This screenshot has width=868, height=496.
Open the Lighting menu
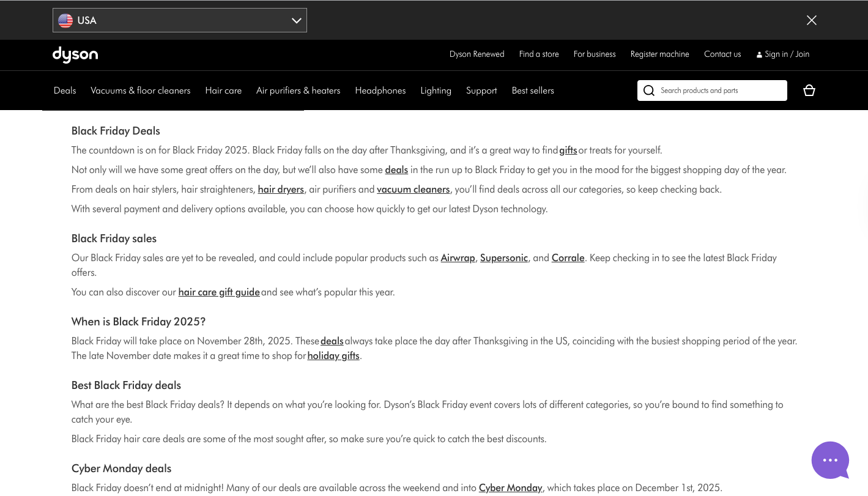(436, 91)
